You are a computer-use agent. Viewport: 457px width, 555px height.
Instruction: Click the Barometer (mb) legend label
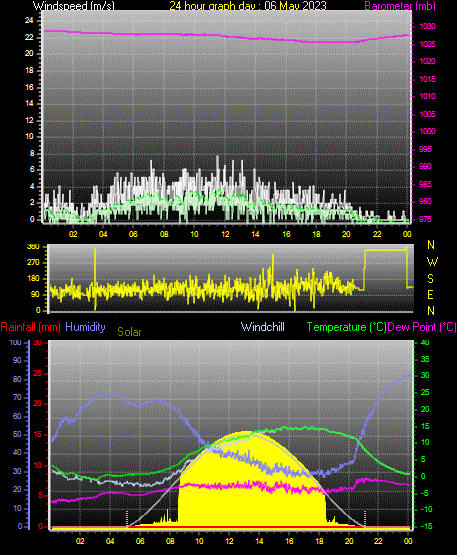point(400,6)
